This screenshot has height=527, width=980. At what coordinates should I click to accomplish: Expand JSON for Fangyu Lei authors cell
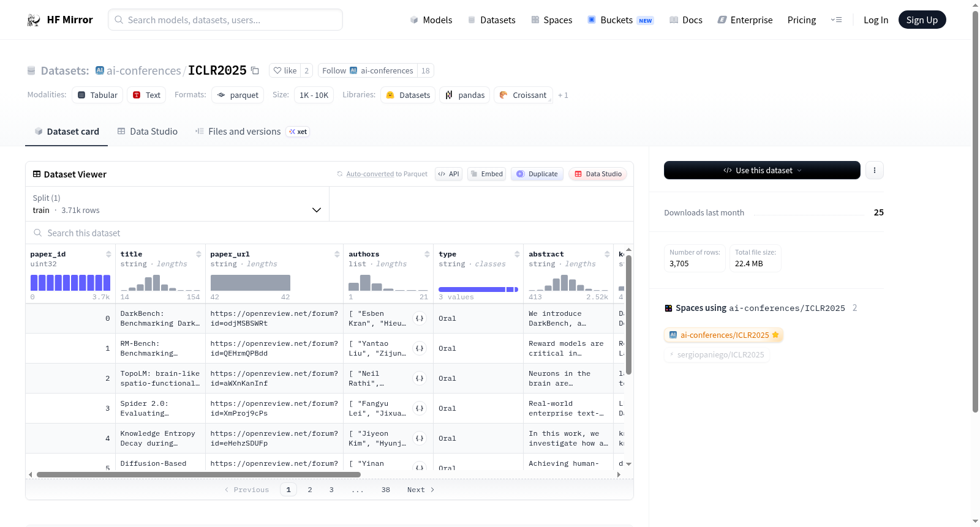click(420, 408)
